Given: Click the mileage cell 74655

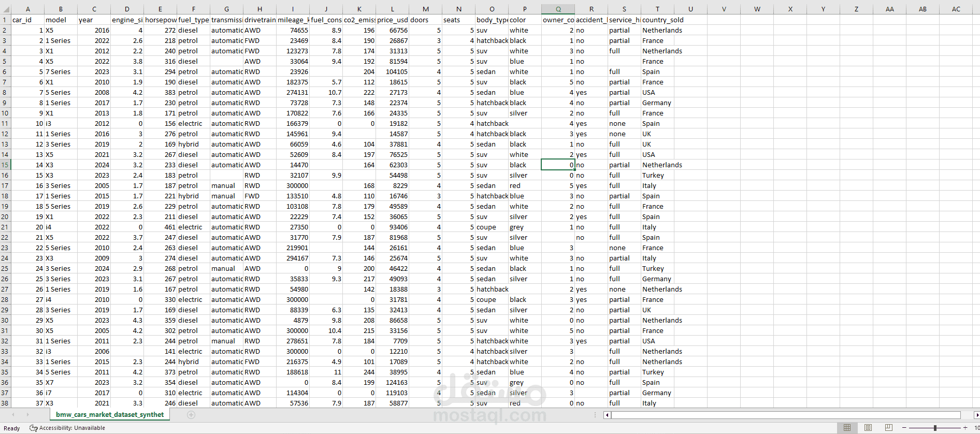Looking at the screenshot, I should 293,30.
